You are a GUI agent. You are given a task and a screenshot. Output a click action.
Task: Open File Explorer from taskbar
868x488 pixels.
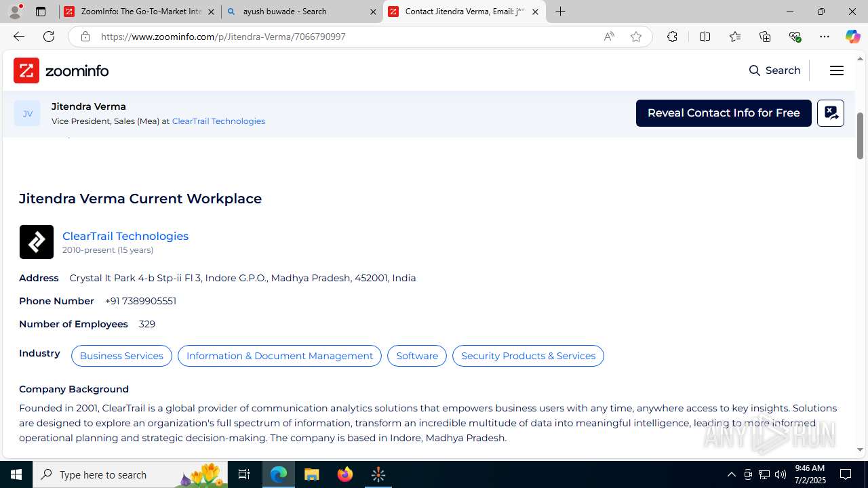(312, 474)
